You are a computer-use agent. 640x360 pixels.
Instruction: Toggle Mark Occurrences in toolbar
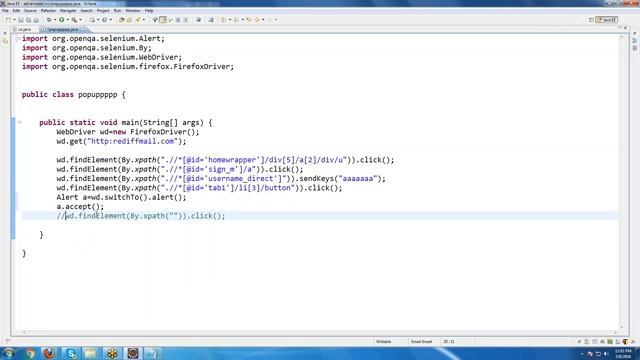click(162, 20)
